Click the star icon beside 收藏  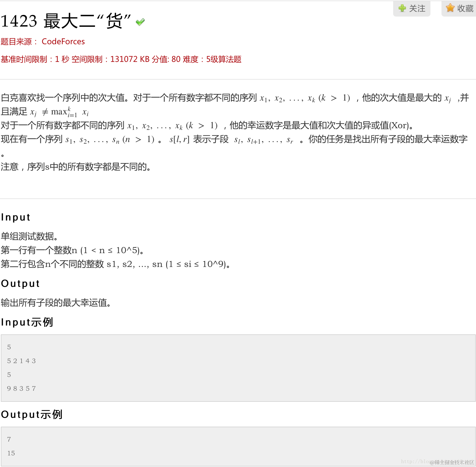pyautogui.click(x=450, y=8)
